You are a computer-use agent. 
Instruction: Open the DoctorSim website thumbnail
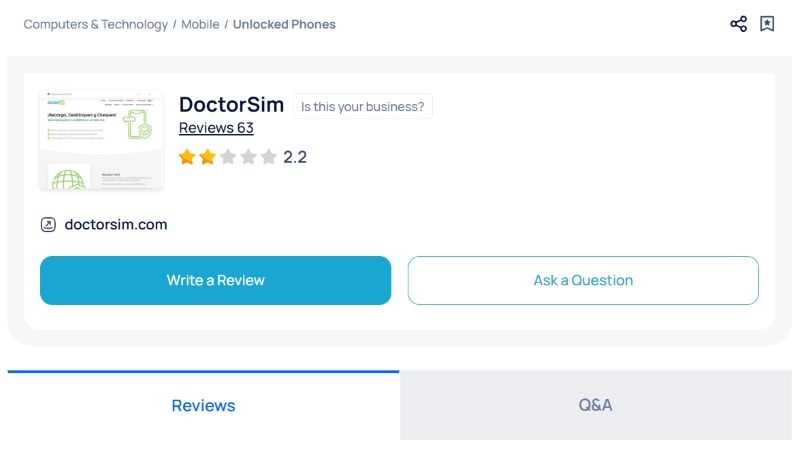point(101,140)
